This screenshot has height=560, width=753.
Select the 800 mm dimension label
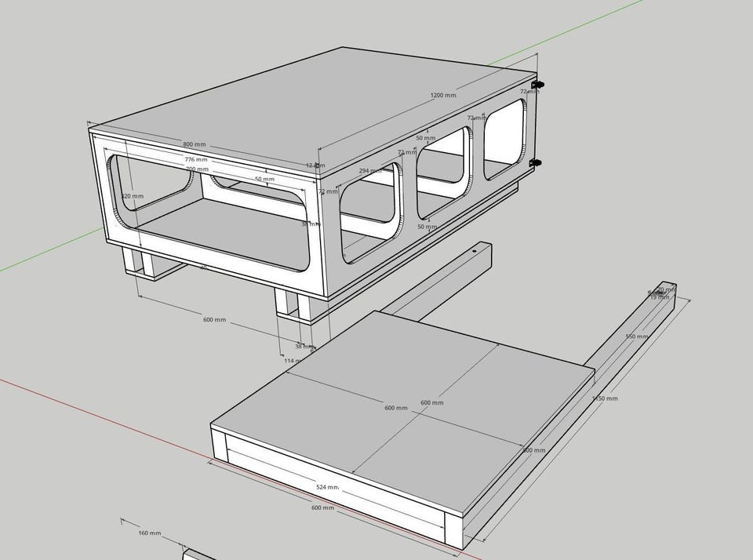pyautogui.click(x=194, y=144)
